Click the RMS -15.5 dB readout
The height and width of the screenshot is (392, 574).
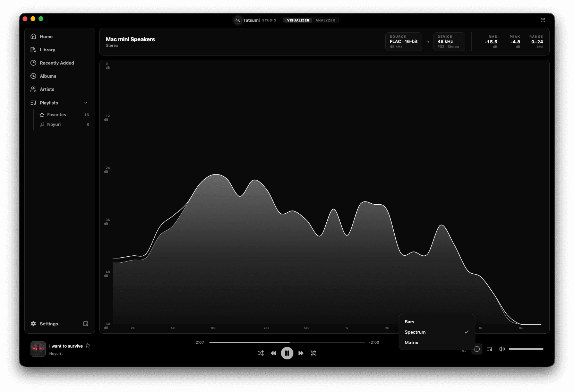491,42
